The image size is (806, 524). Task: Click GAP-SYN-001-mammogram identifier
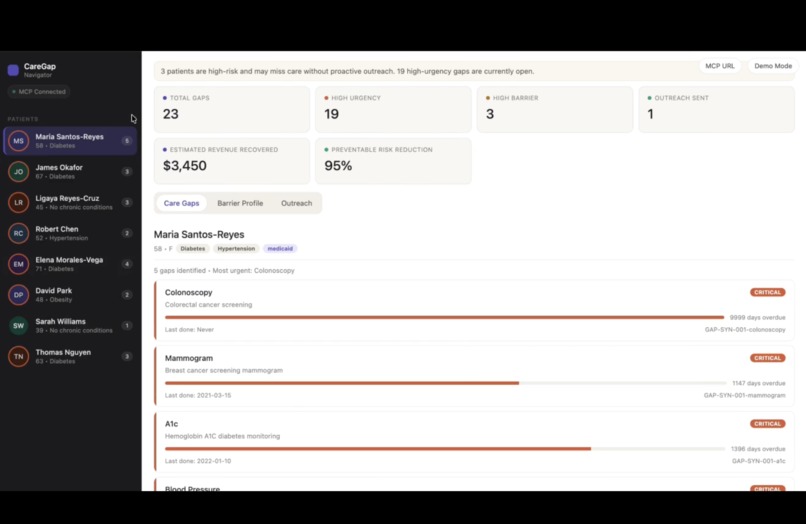[x=744, y=395]
